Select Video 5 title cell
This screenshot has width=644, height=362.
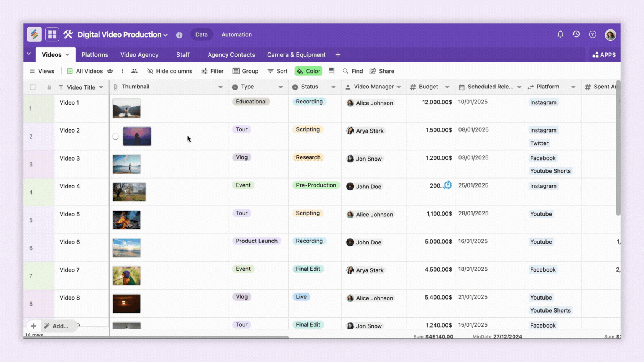pos(82,220)
